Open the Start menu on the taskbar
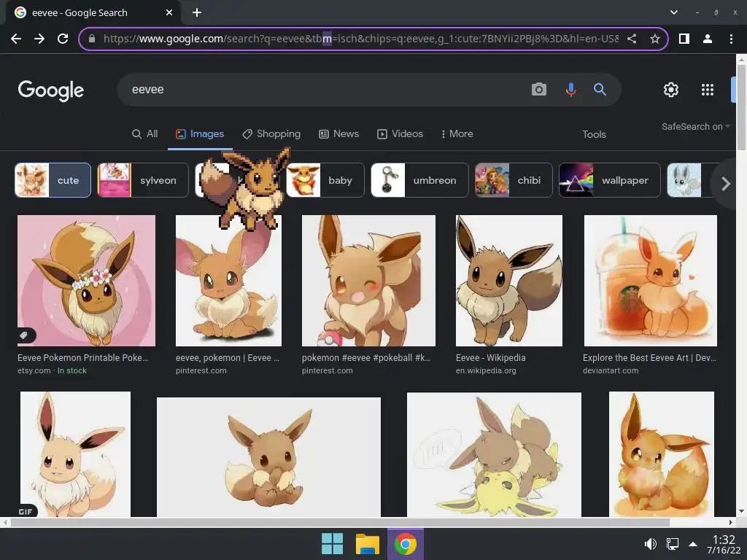This screenshot has height=560, width=747. pyautogui.click(x=332, y=544)
